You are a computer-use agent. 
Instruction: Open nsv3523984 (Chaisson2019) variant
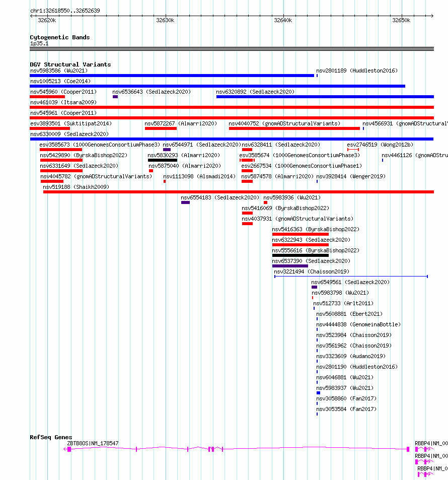(354, 335)
